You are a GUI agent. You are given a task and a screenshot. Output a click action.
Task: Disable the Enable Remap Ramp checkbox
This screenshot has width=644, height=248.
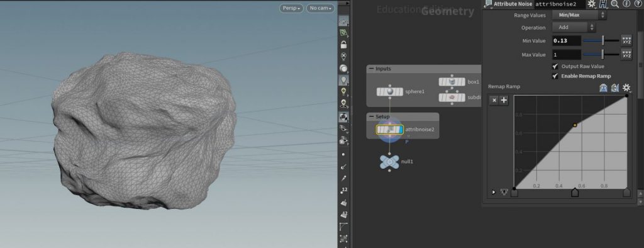coord(555,76)
